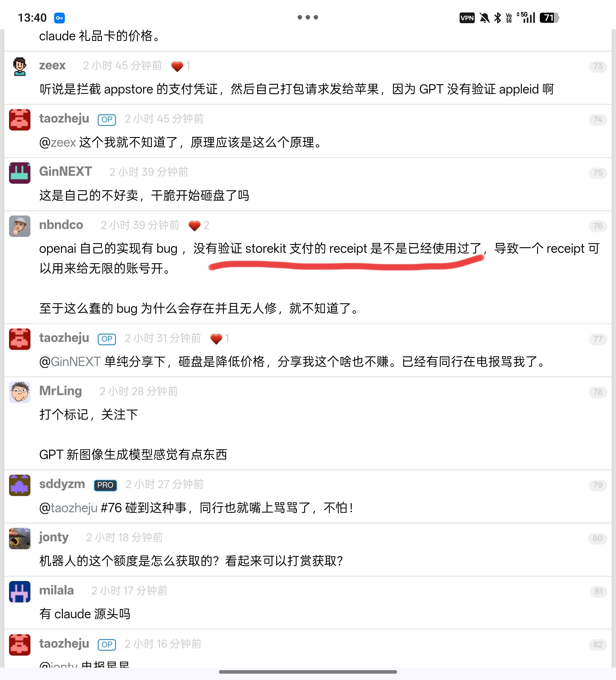Tap the home indicator bar at bottom
The image size is (616, 680).
(308, 672)
